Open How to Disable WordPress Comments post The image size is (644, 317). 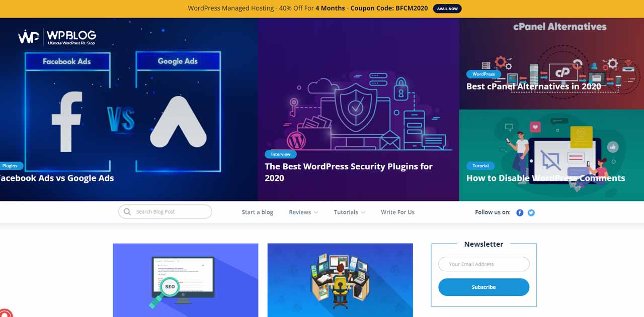coord(545,178)
